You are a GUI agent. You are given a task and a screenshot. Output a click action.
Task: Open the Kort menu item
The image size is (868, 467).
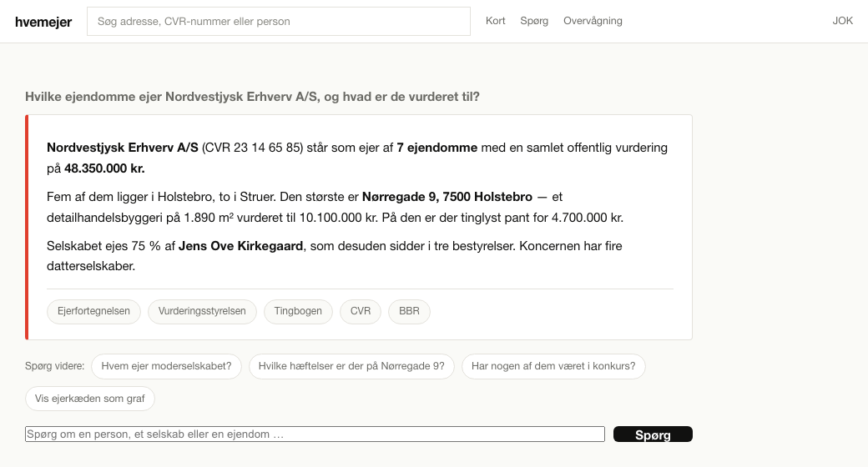click(x=496, y=21)
